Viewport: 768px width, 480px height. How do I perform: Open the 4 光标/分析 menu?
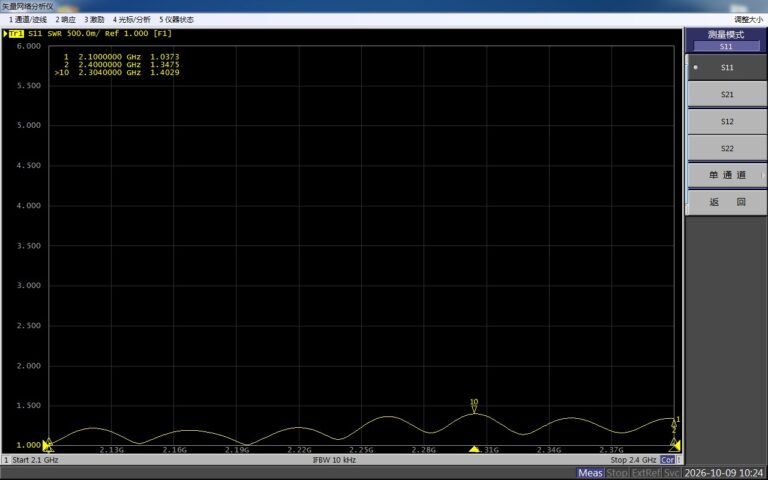(131, 20)
